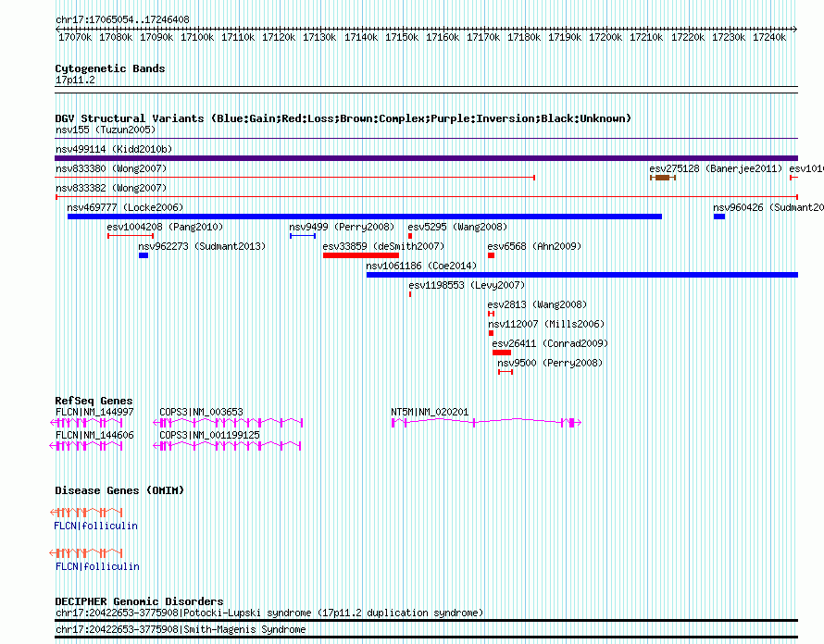The height and width of the screenshot is (644, 824).
Task: Click the nsv499114 (Kidd2010b) purple inversion bar
Action: pos(426,158)
